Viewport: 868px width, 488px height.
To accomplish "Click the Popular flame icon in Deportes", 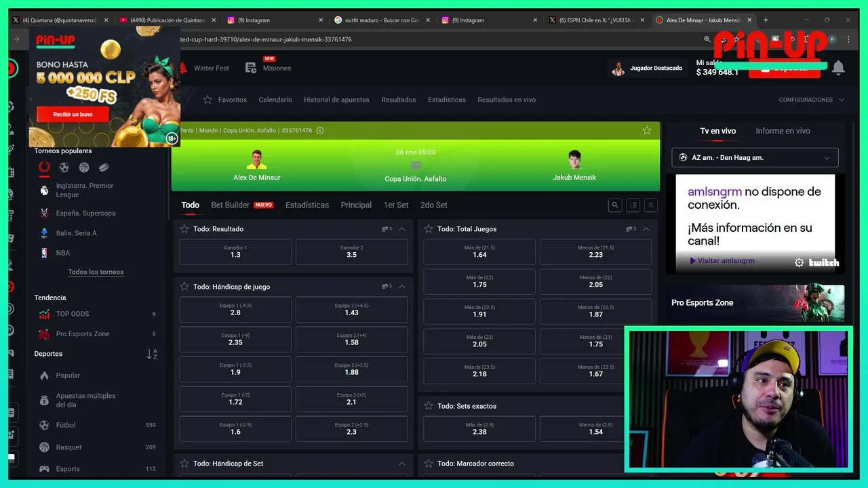I will [x=44, y=375].
